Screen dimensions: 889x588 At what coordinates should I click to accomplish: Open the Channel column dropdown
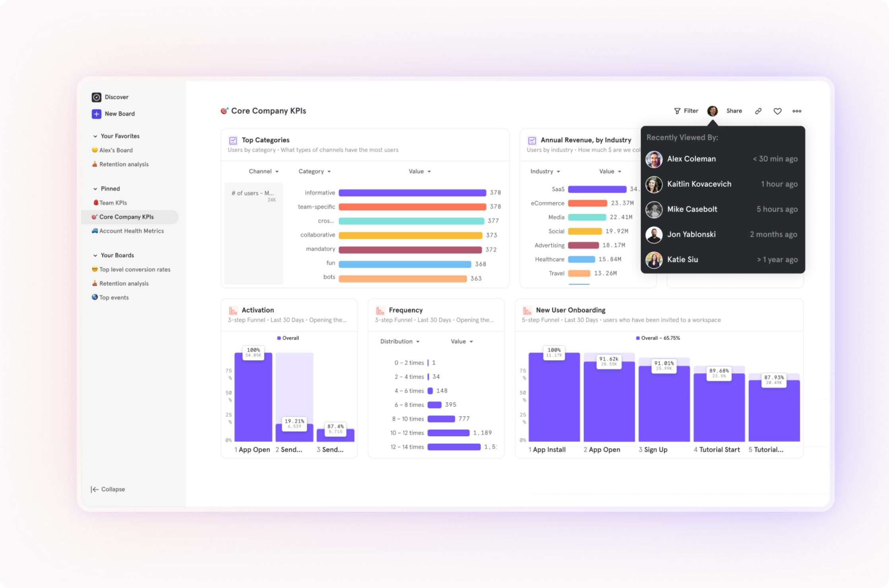pos(263,171)
